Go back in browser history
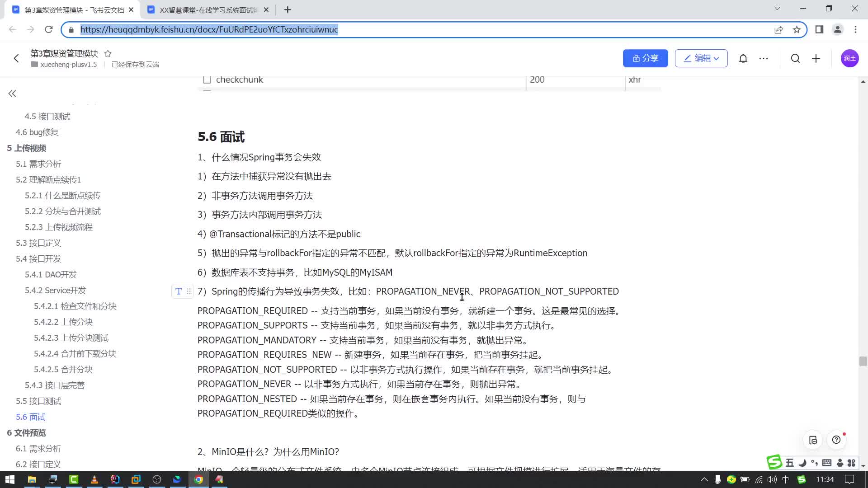This screenshot has width=868, height=488. coord(13,29)
